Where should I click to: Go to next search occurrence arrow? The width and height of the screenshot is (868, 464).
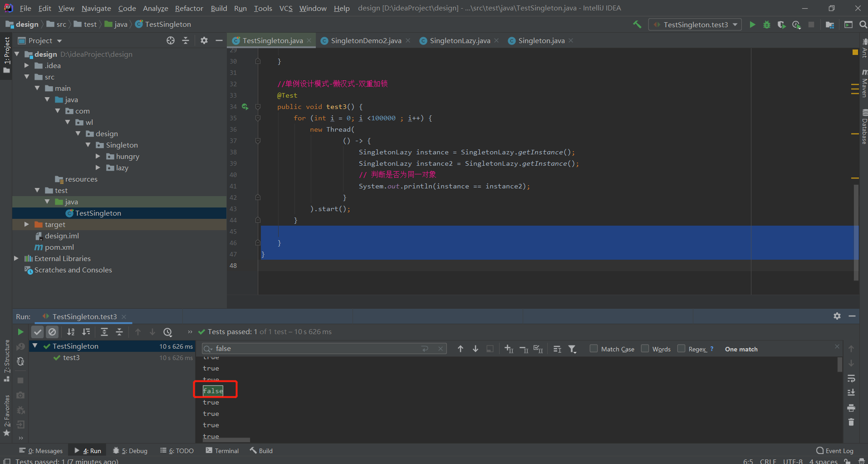pos(476,349)
